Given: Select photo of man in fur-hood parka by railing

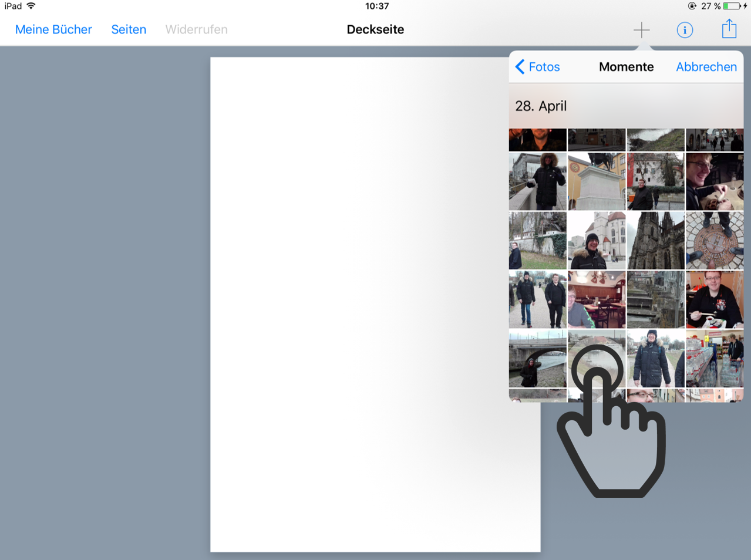Looking at the screenshot, I should (x=537, y=181).
